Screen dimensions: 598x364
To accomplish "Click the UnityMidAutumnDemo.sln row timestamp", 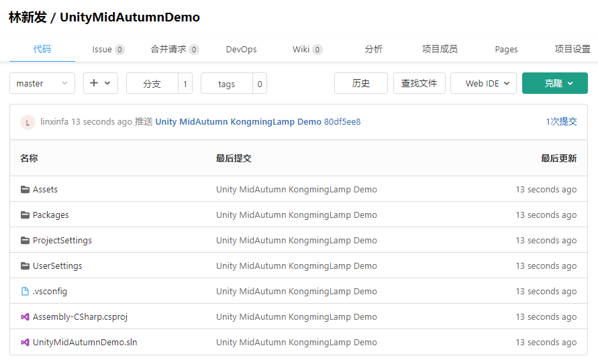I will click(546, 343).
